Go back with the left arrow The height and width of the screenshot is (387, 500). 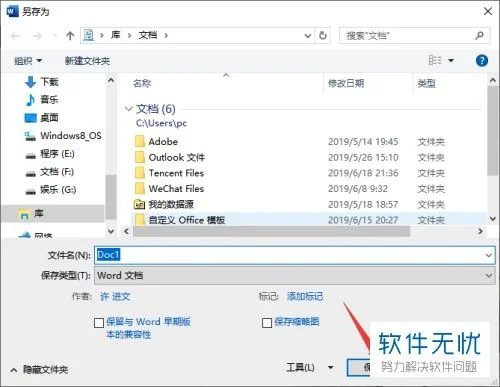[x=15, y=36]
